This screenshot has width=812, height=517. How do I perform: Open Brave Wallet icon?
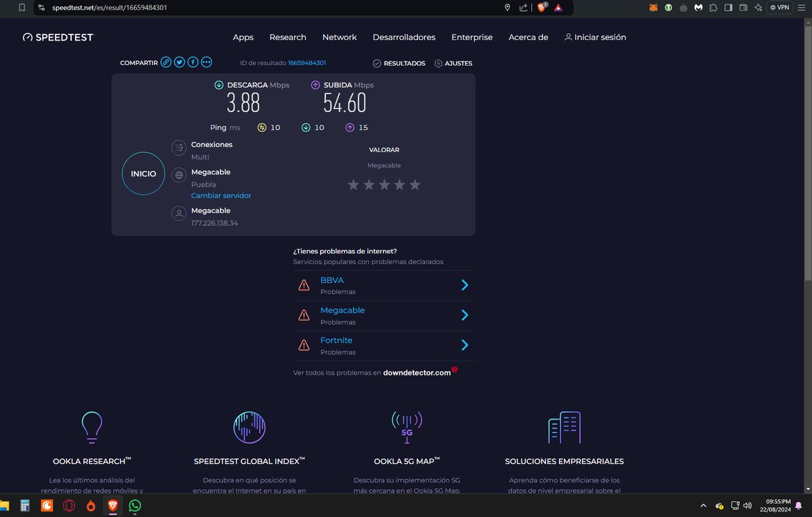pyautogui.click(x=744, y=7)
